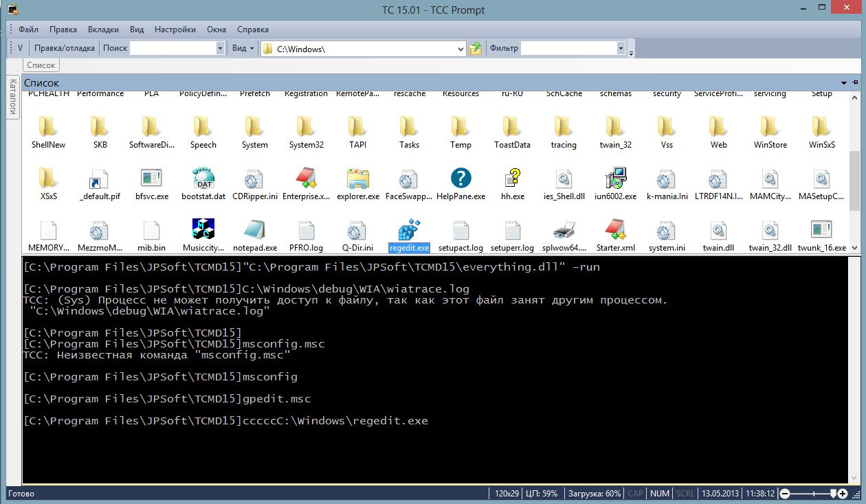Select the PFRO.log file icon
The height and width of the screenshot is (504, 866).
click(306, 230)
